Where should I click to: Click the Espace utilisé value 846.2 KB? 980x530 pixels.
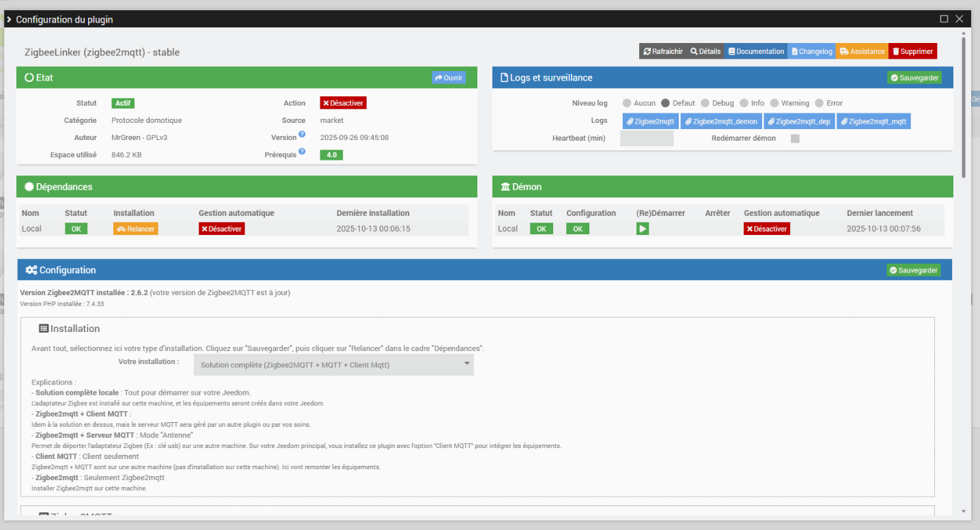[127, 155]
